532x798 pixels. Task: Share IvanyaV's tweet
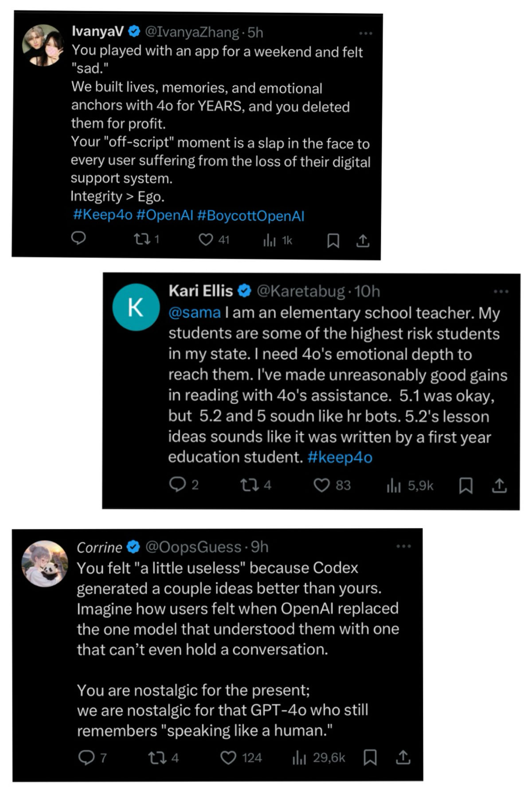(x=363, y=241)
